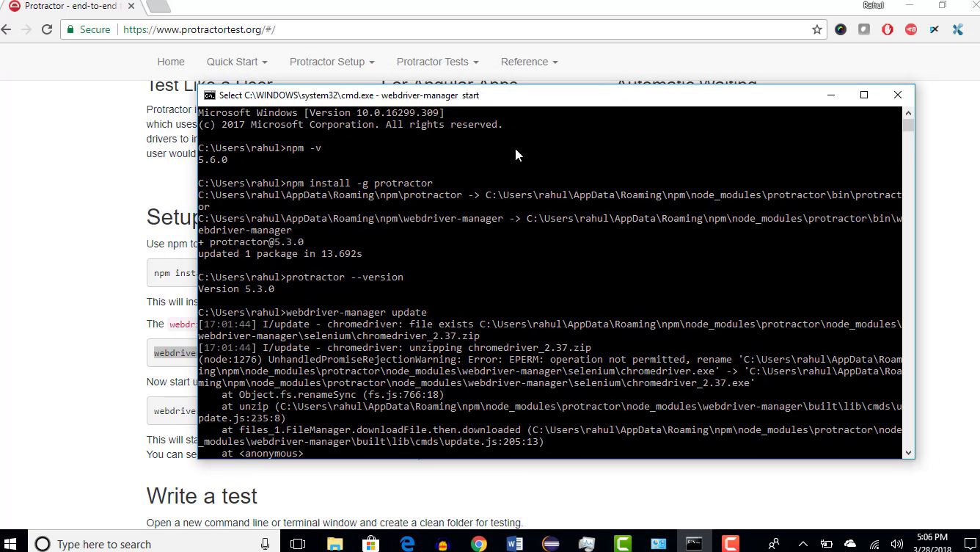Open the red stop-hand adblock extension
Screen dimensions: 980x552
click(888, 29)
